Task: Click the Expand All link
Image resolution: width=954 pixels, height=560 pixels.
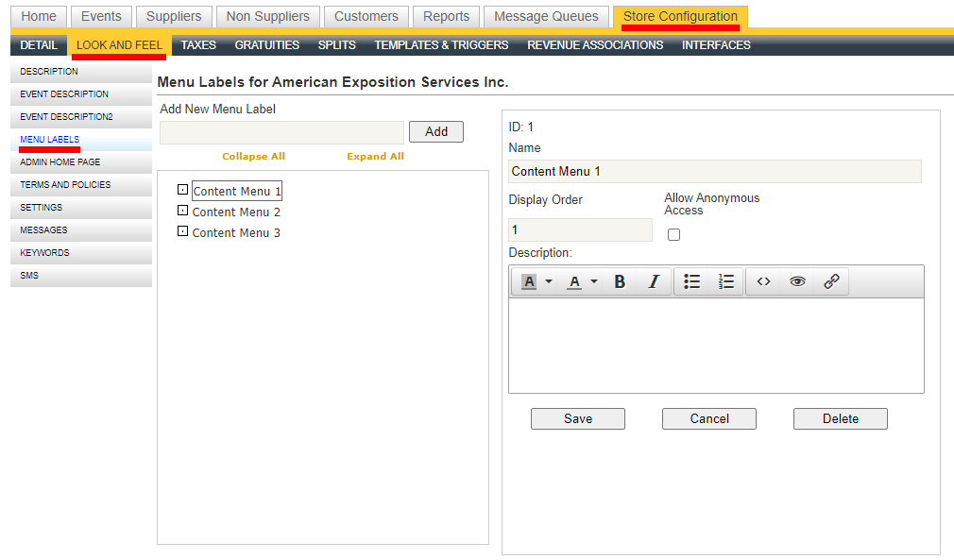Action: (x=375, y=157)
